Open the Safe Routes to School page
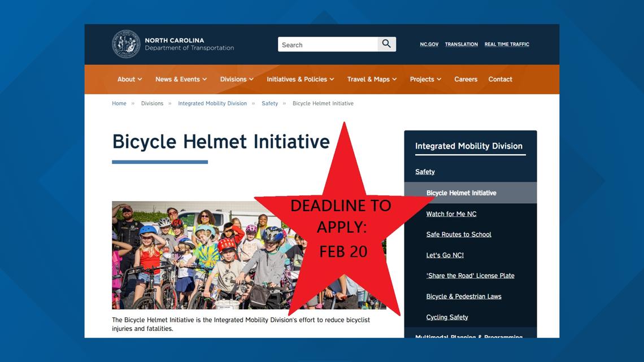 click(459, 234)
